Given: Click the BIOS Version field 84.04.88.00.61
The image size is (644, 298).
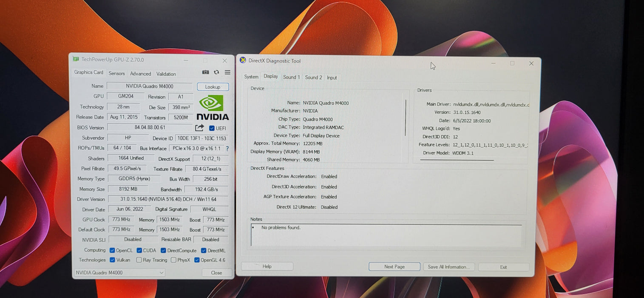Looking at the screenshot, I should pos(150,127).
